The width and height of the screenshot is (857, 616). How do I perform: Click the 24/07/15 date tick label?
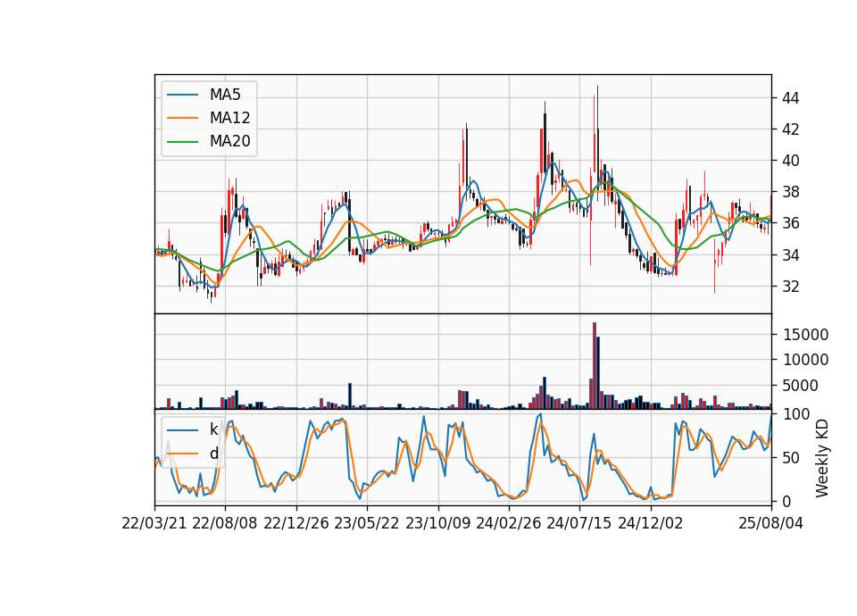pyautogui.click(x=579, y=523)
